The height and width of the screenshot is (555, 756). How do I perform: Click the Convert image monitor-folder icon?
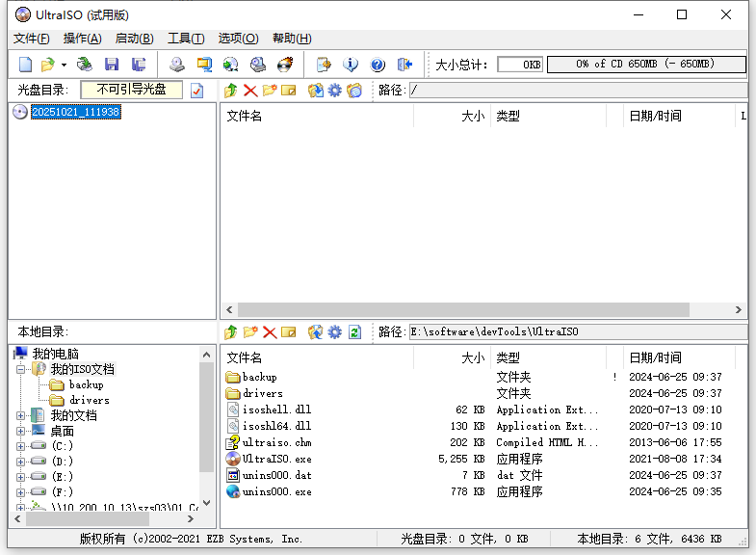point(204,65)
